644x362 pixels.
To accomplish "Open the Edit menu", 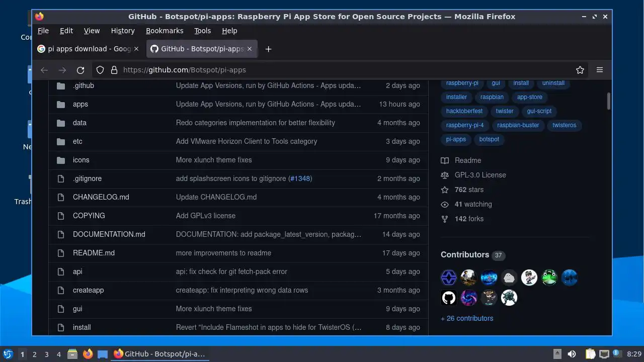I will pyautogui.click(x=66, y=31).
